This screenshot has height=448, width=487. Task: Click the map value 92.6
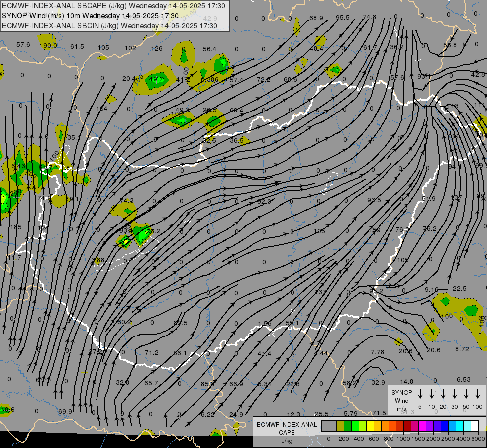[264, 201]
